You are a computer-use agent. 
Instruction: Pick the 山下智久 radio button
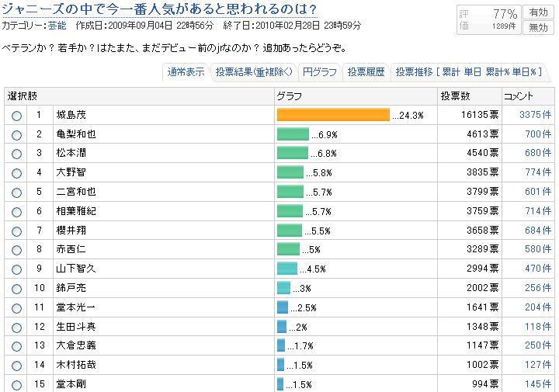17,269
